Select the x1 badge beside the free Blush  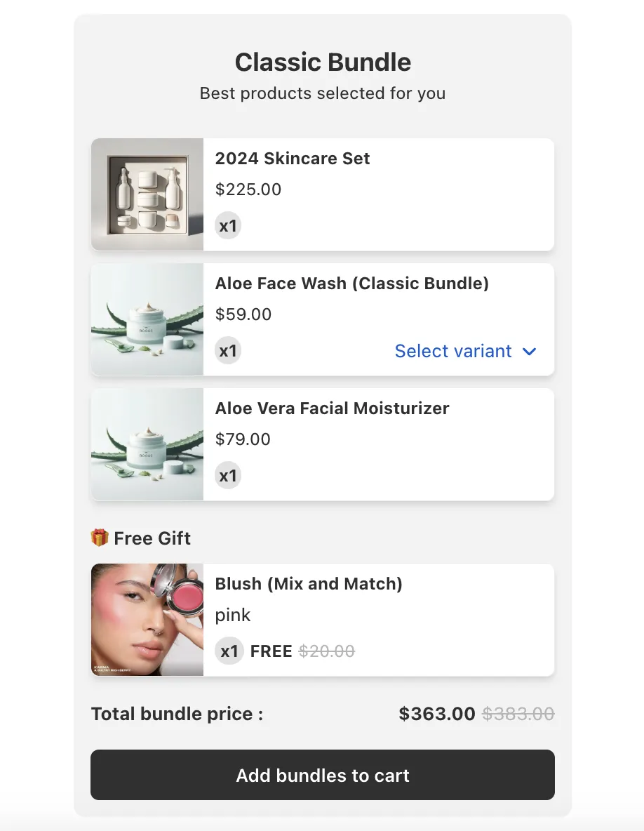click(229, 651)
